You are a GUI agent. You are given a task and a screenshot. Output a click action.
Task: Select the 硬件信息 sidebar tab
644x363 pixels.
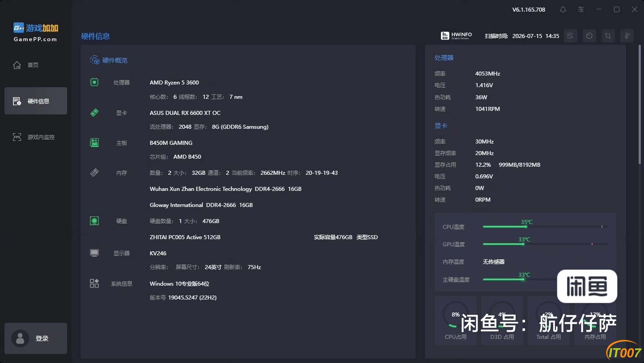36,101
